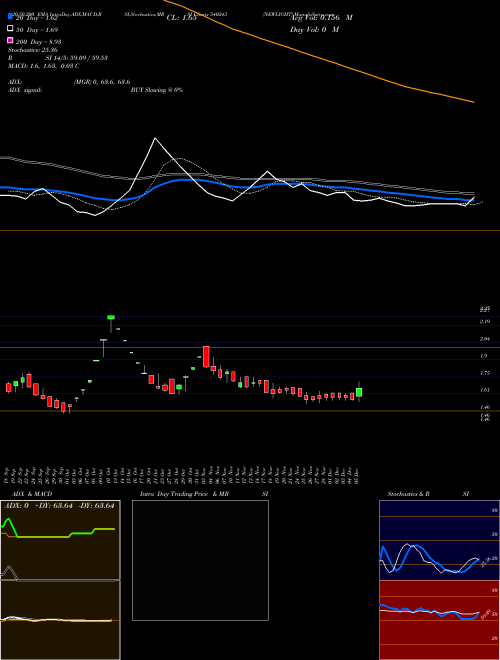Click the 'Intra Day Trading Price & MR' title
Viewport: 500px width, 660px height.
pyautogui.click(x=184, y=494)
